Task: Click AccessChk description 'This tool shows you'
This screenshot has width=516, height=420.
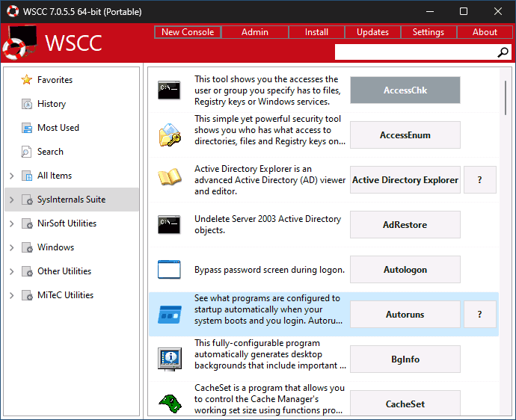Action: (x=268, y=90)
